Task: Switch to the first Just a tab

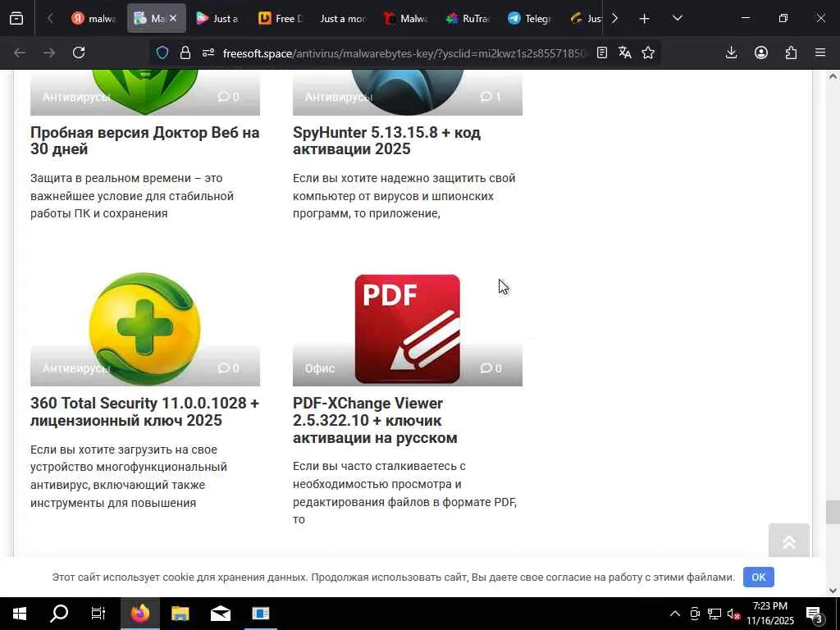Action: pyautogui.click(x=217, y=18)
